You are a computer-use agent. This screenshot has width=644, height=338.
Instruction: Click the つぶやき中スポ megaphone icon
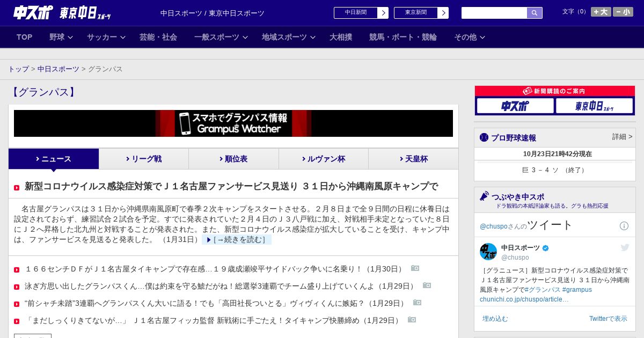click(x=484, y=196)
